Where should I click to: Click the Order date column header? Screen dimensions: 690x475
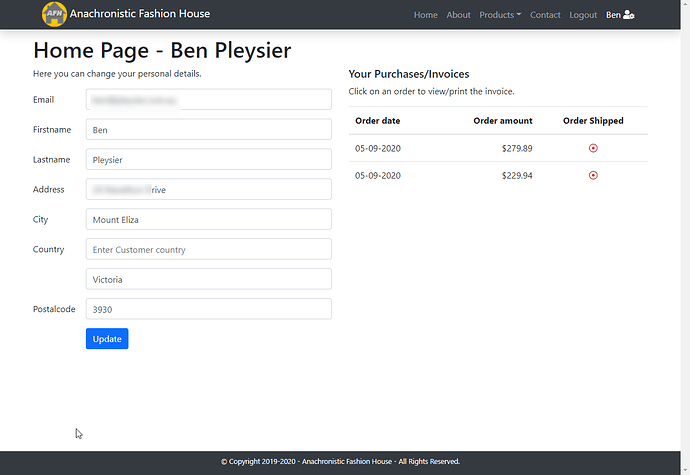(x=378, y=121)
